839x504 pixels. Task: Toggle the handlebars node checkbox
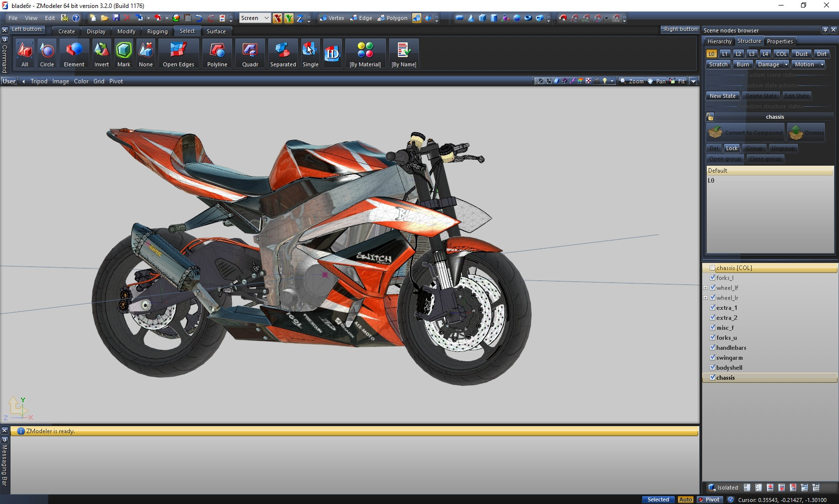pos(713,348)
